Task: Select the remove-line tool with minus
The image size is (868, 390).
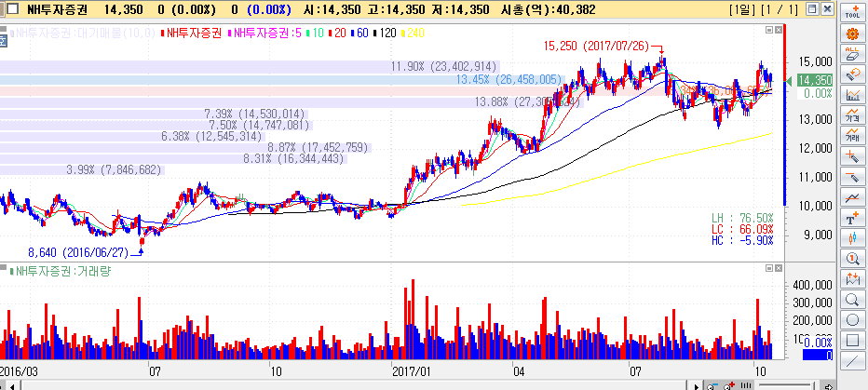Action: (852, 176)
